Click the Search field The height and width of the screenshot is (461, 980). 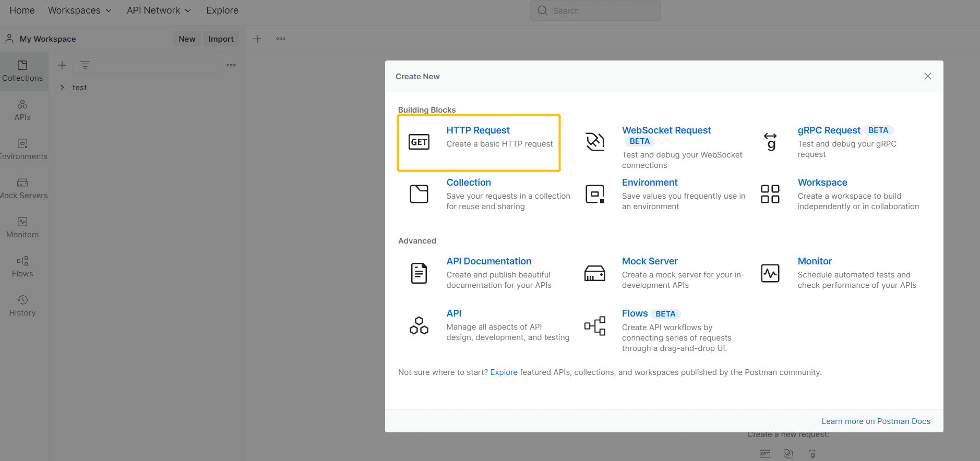(595, 10)
